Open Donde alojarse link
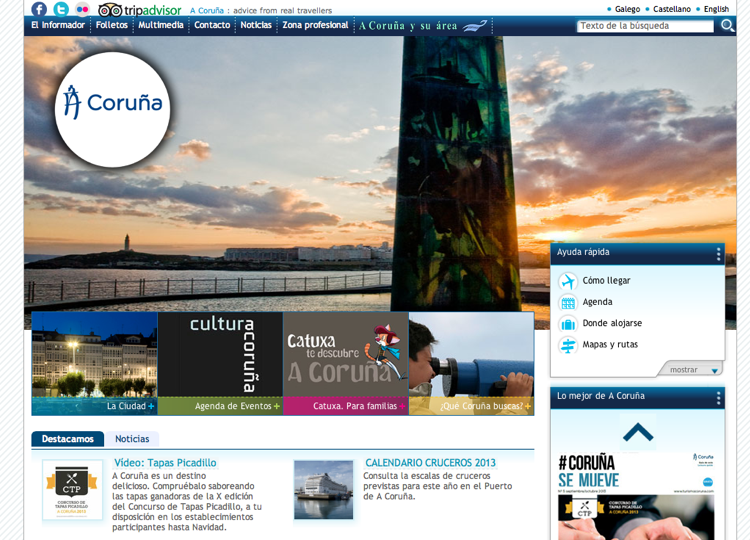The height and width of the screenshot is (540, 750). click(x=612, y=323)
